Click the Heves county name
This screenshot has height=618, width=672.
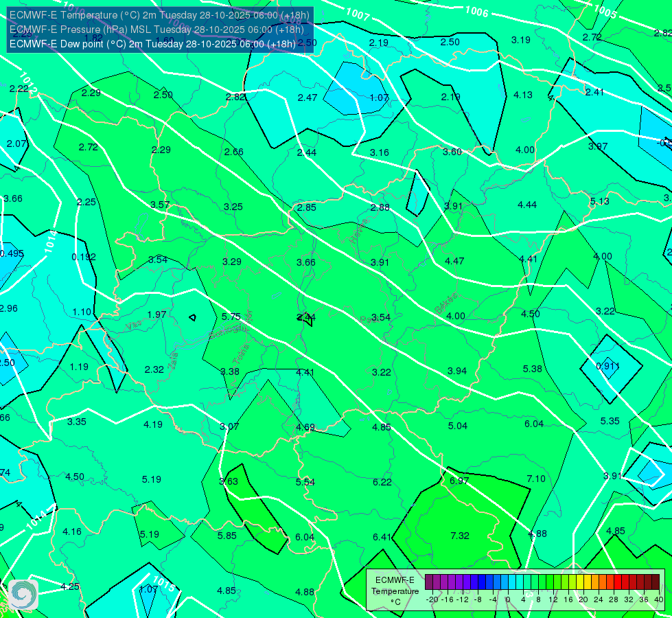359,230
